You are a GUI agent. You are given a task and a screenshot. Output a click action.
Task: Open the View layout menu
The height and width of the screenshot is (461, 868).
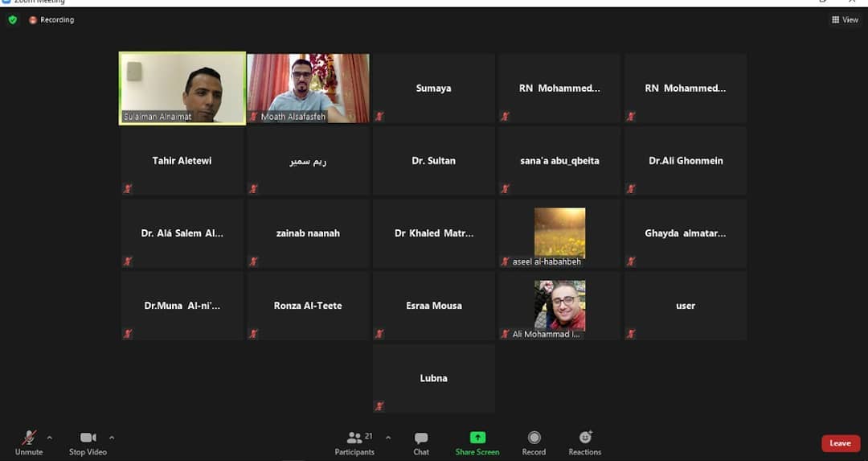pos(845,19)
